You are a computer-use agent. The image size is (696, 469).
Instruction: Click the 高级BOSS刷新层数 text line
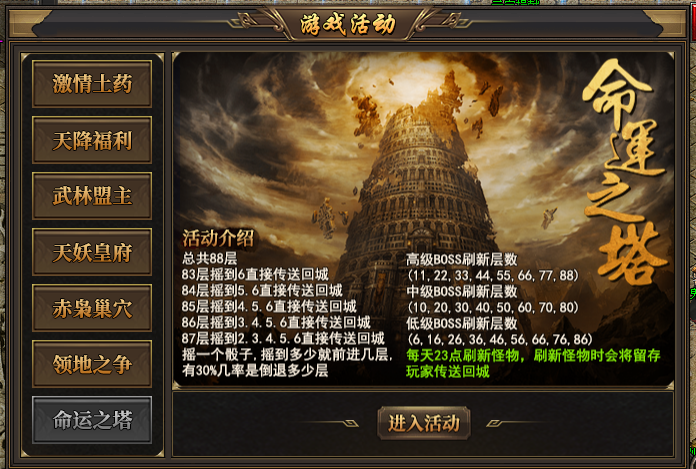461,259
